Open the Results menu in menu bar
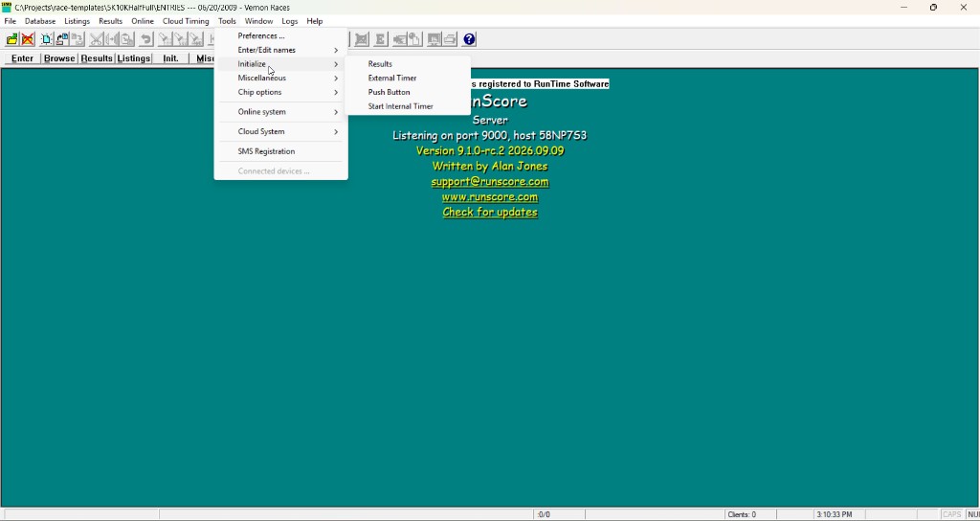 tap(111, 21)
